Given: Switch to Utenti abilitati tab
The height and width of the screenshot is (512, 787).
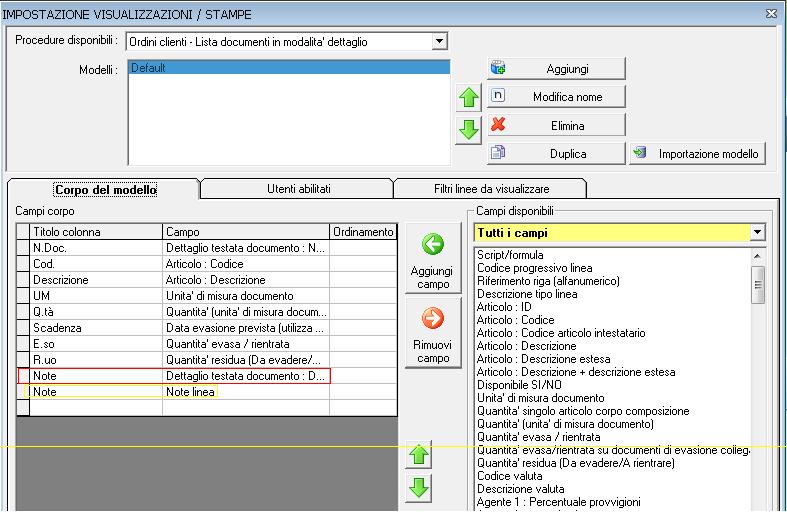Looking at the screenshot, I should pos(298,189).
